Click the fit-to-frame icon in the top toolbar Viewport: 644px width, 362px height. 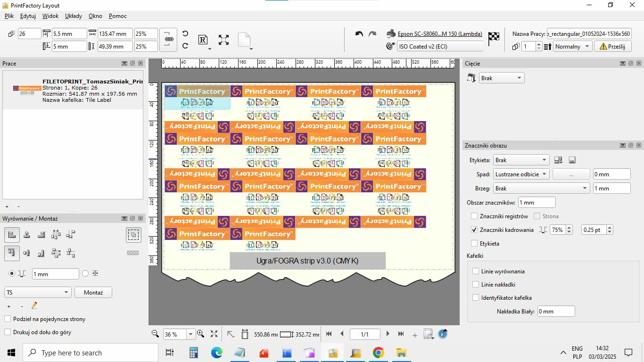point(223,40)
